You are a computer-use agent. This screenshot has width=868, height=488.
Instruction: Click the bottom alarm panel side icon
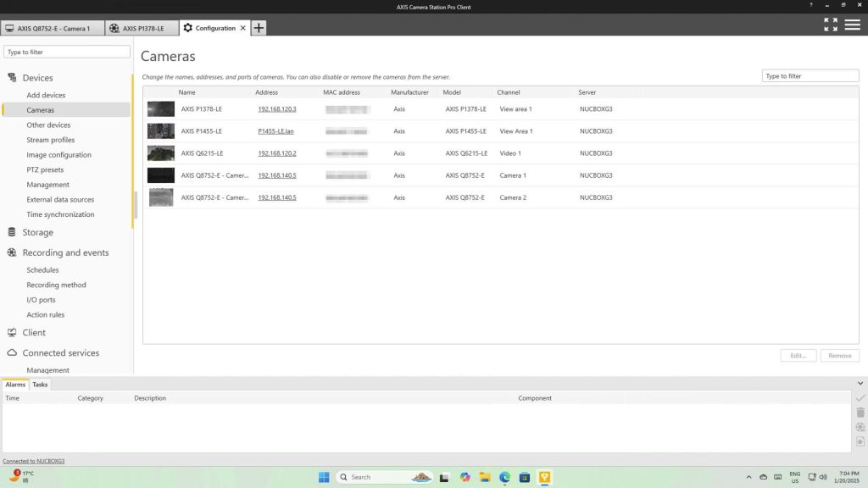point(860,441)
